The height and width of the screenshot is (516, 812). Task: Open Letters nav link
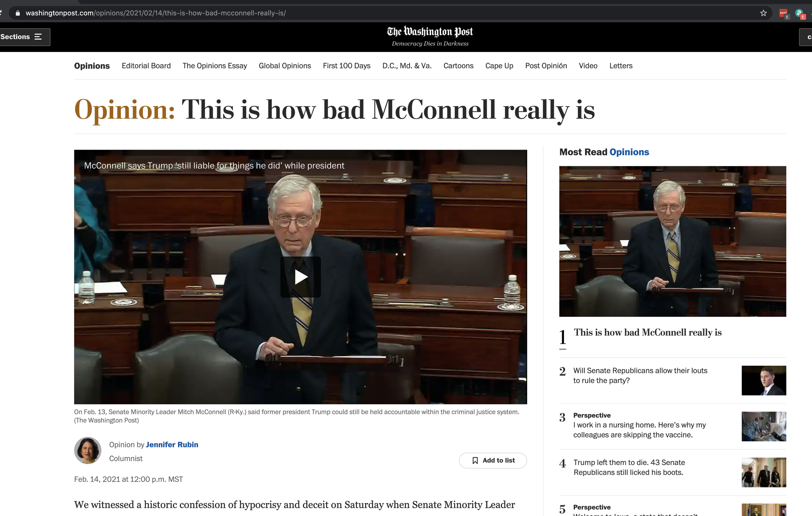pyautogui.click(x=621, y=66)
